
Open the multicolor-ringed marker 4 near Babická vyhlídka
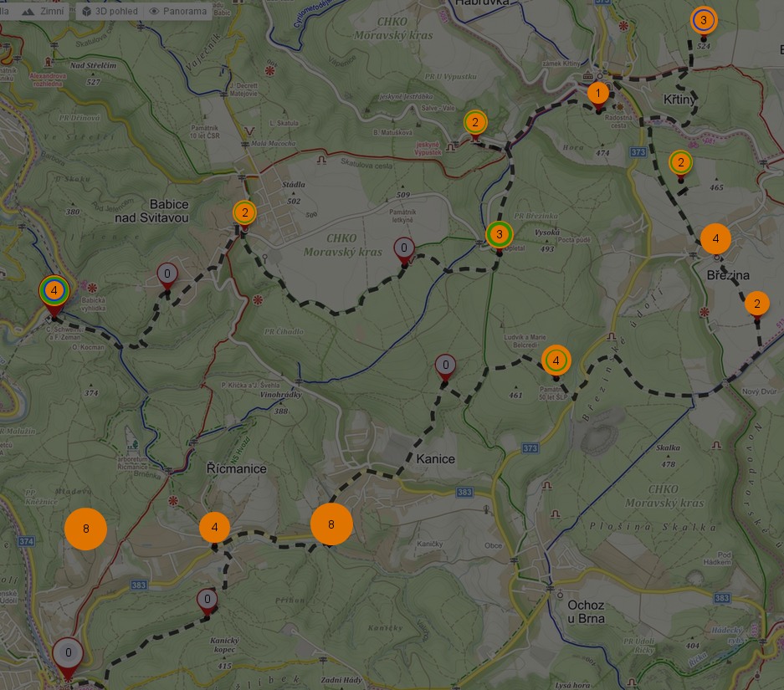pos(54,291)
